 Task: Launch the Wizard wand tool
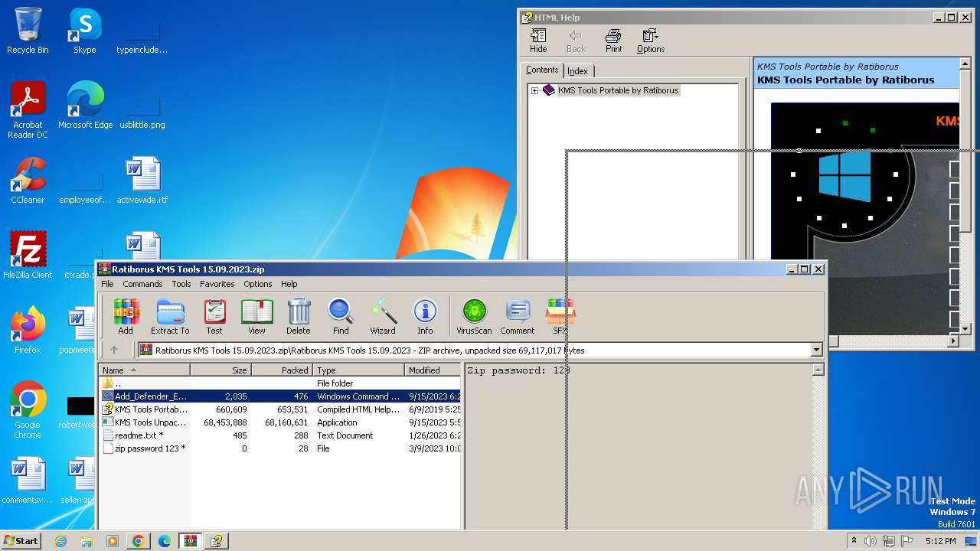point(383,316)
